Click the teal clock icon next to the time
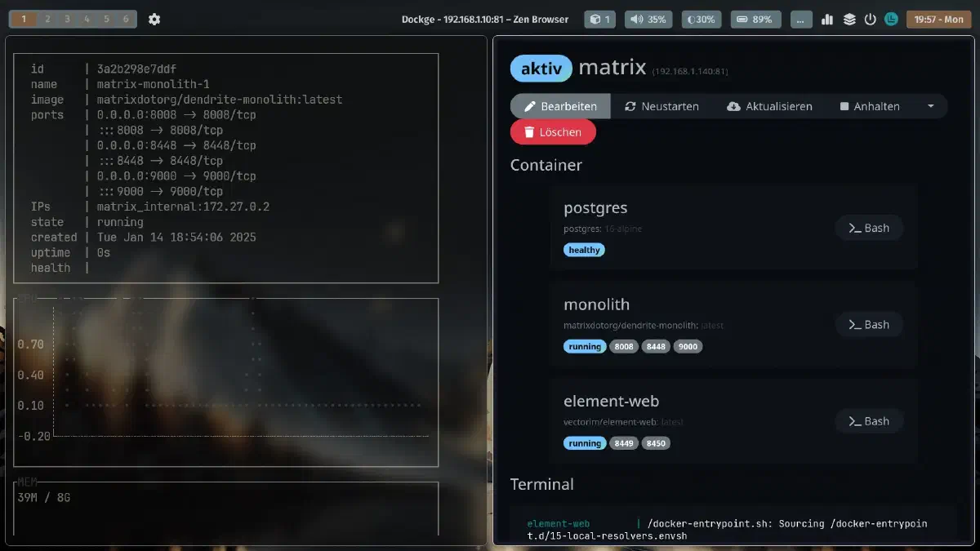The height and width of the screenshot is (551, 980). pyautogui.click(x=891, y=19)
